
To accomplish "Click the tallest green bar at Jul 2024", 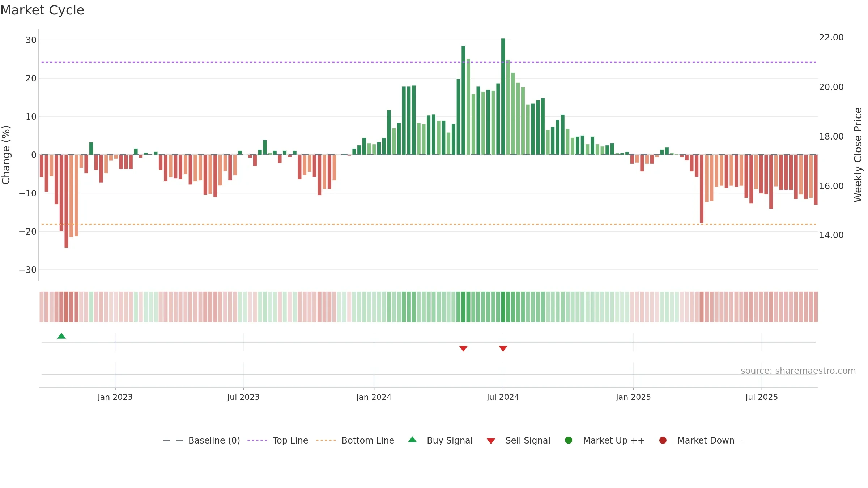I will pyautogui.click(x=503, y=97).
